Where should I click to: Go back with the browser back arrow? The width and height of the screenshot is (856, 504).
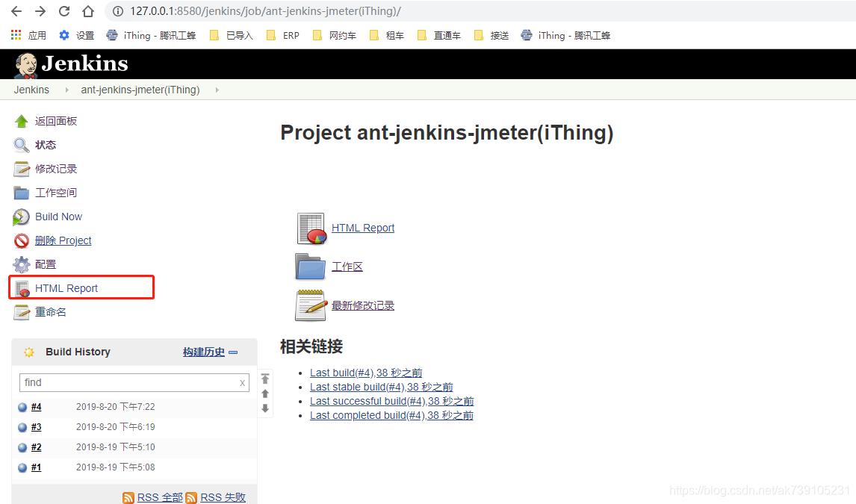pyautogui.click(x=16, y=11)
